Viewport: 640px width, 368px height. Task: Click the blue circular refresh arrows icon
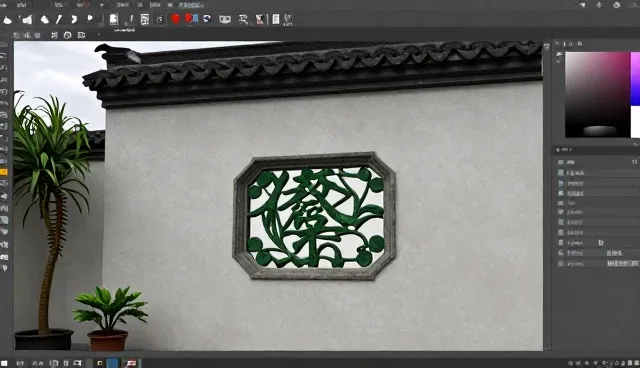tap(207, 19)
